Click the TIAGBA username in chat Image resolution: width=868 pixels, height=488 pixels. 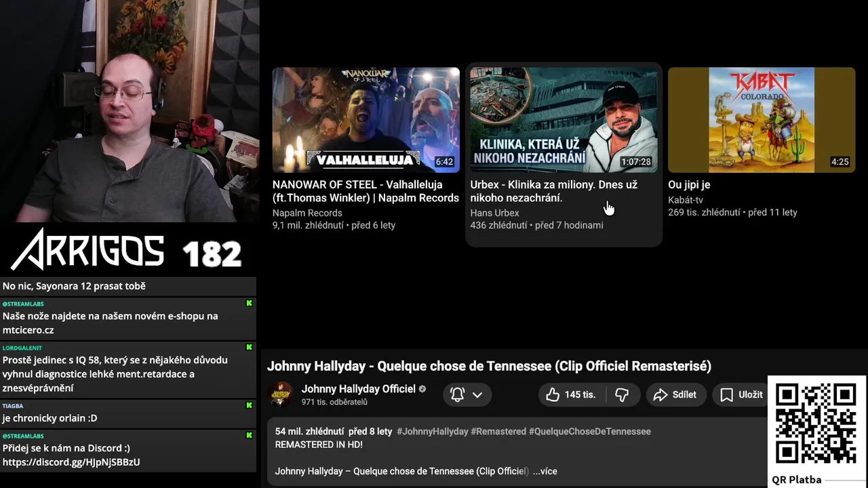pyautogui.click(x=13, y=406)
